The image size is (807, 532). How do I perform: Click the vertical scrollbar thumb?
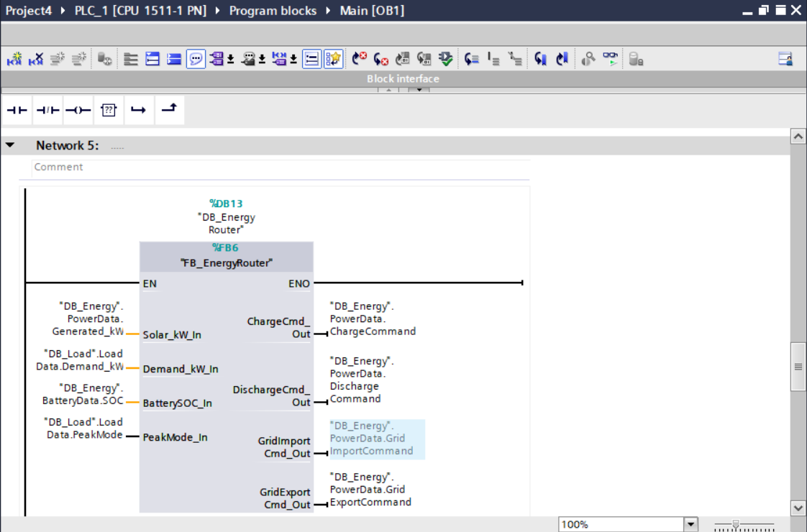798,367
